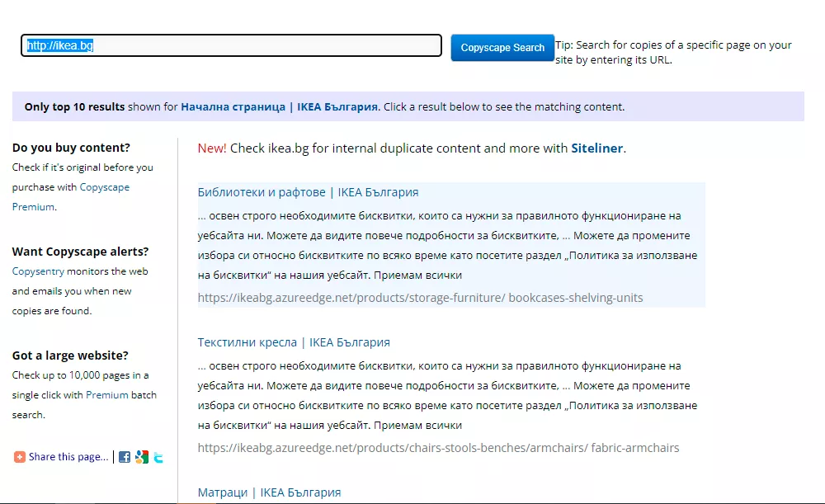Click the orange Share this page plus icon
Viewport: 825px width, 504px height.
(20, 457)
